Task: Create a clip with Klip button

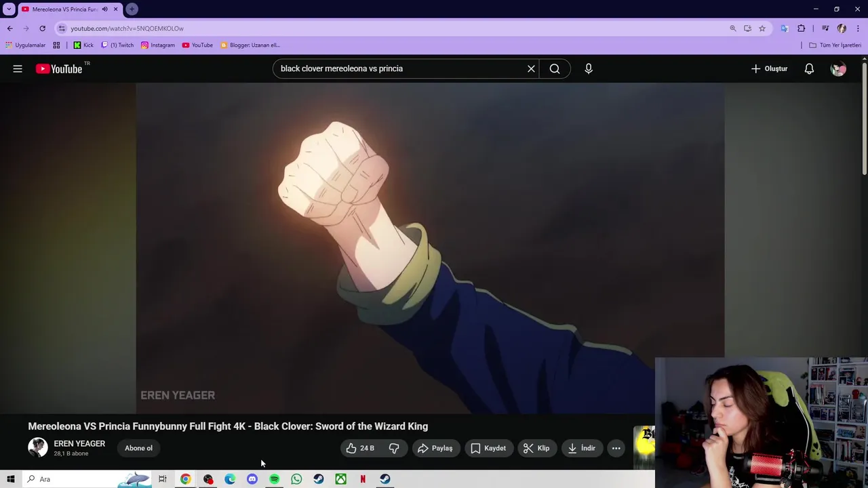Action: (x=536, y=448)
